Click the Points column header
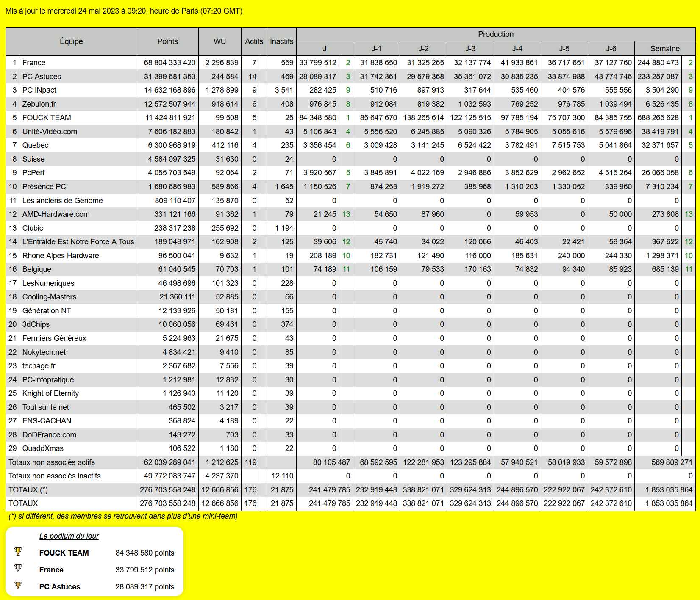 pos(167,41)
